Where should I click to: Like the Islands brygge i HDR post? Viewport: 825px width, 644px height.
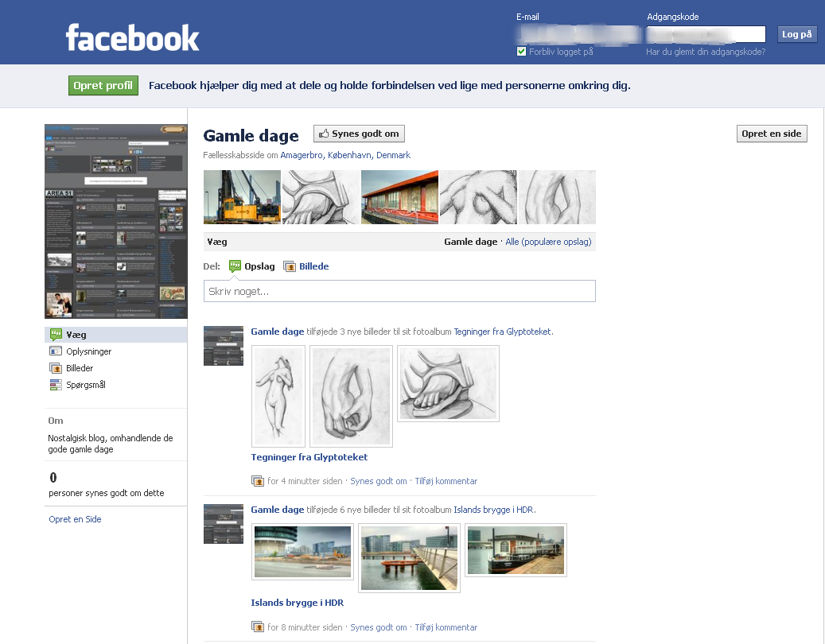pos(379,627)
